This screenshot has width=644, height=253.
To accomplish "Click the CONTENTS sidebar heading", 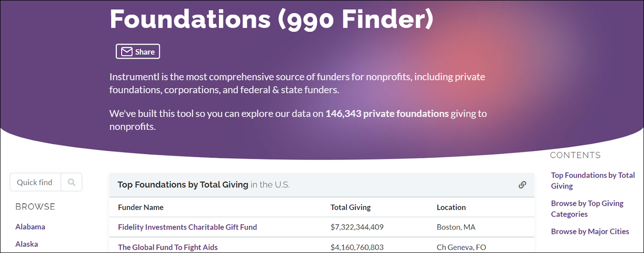I will click(575, 155).
